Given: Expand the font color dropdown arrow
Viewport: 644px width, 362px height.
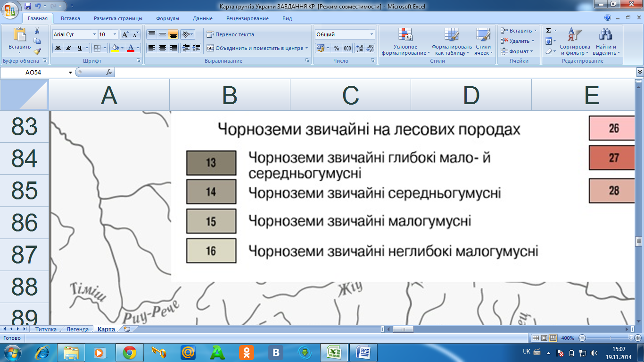Looking at the screenshot, I should (138, 48).
